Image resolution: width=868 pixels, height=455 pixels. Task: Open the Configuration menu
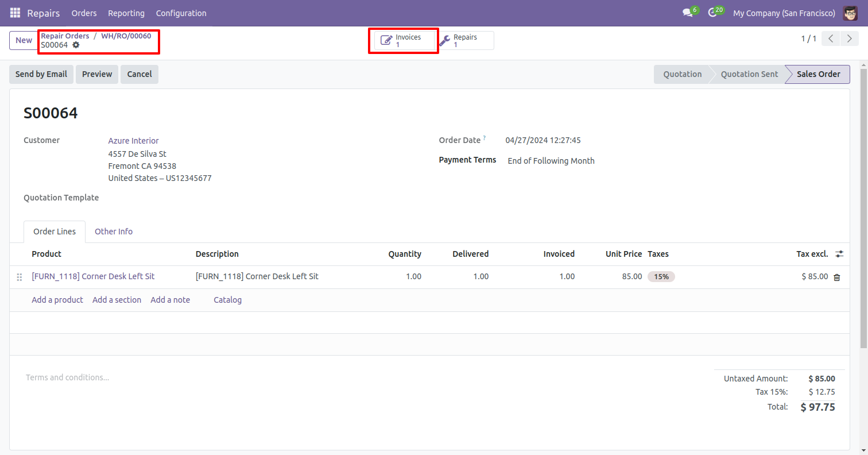click(181, 13)
